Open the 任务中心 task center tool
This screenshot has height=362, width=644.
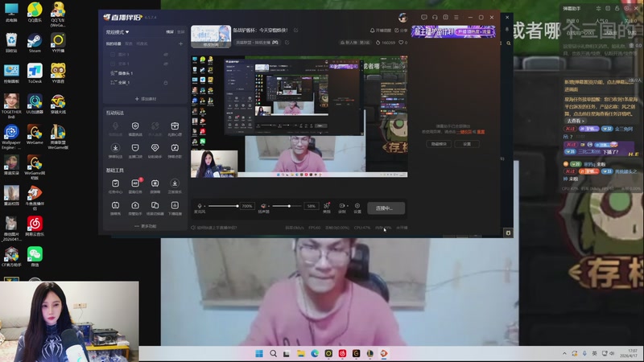coord(115,183)
